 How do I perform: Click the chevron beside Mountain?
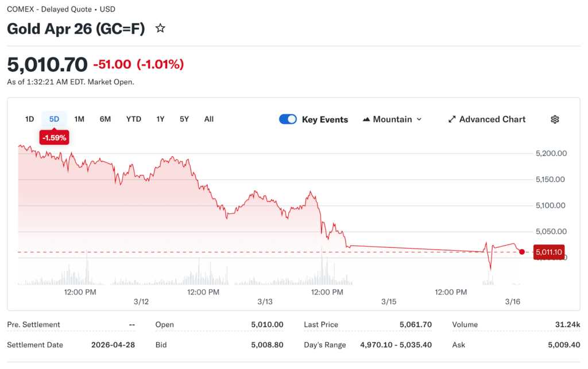(419, 119)
